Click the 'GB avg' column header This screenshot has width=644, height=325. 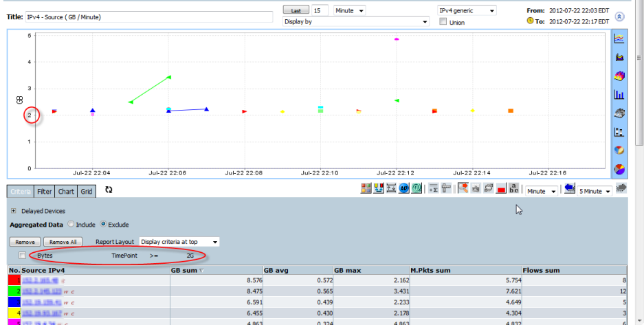click(298, 271)
